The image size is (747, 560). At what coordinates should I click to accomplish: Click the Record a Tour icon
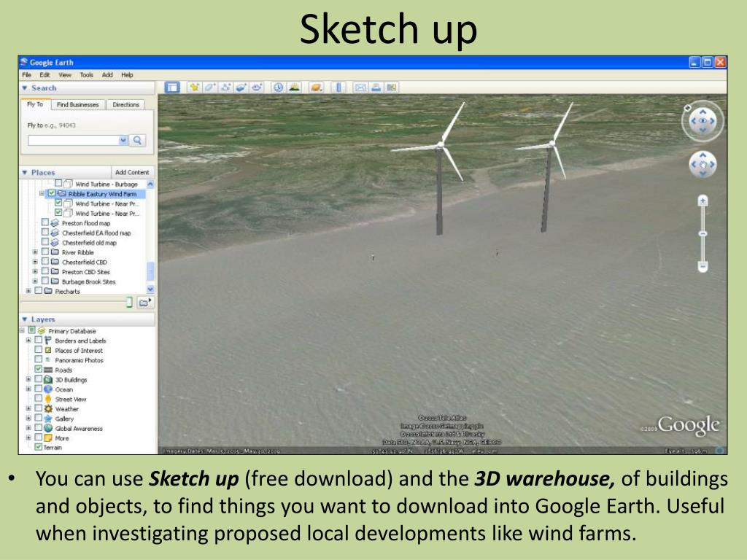point(257,87)
